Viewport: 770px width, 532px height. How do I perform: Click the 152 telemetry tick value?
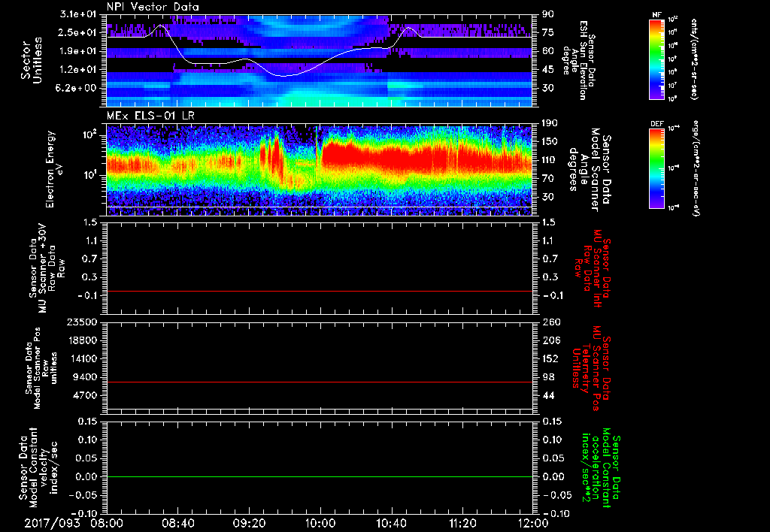550,358
